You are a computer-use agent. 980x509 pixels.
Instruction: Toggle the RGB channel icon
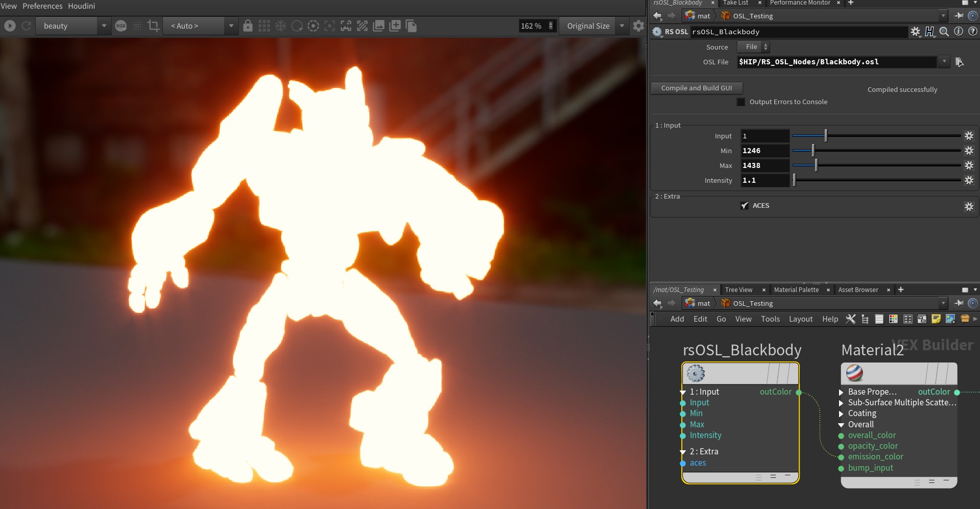point(121,26)
